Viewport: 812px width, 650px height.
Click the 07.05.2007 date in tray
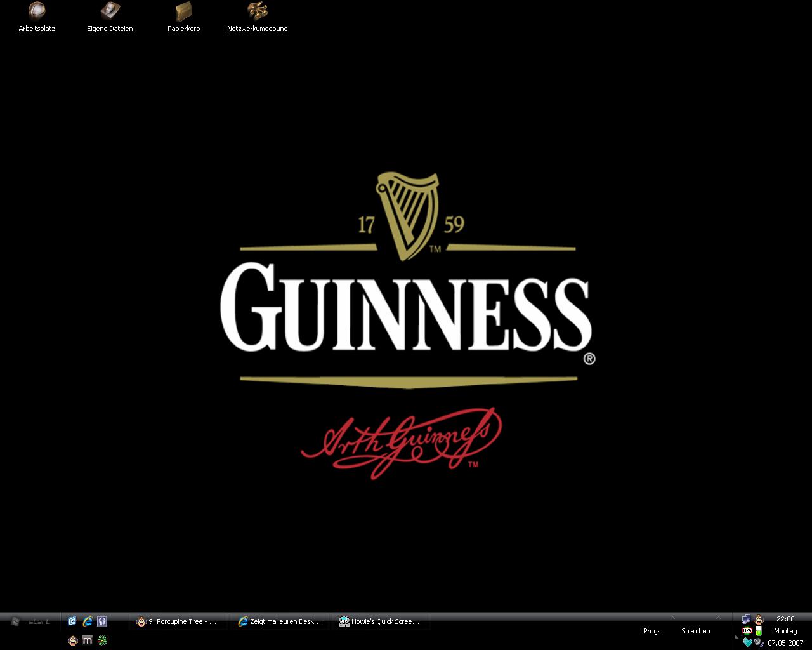(785, 643)
